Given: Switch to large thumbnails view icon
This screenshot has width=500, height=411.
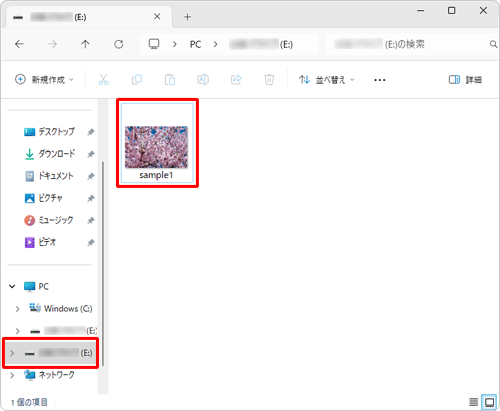Looking at the screenshot, I should (489, 402).
